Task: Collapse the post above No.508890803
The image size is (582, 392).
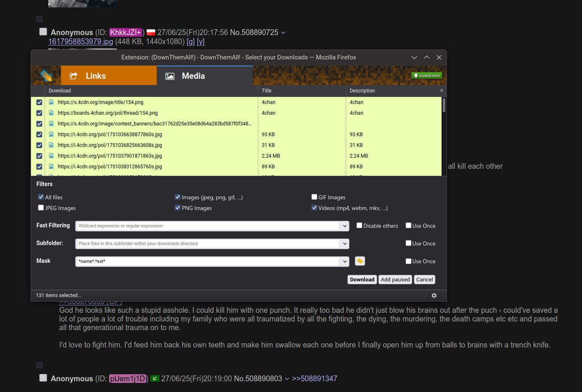Action: click(40, 365)
